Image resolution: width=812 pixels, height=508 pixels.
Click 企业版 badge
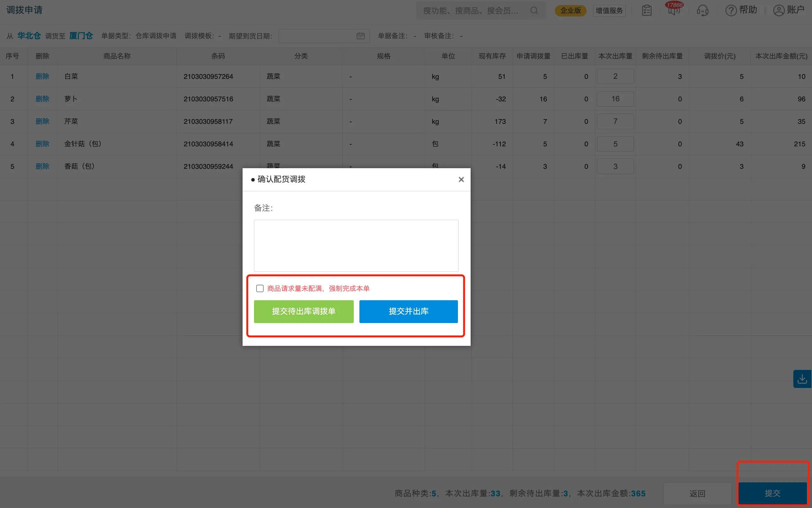tap(570, 10)
